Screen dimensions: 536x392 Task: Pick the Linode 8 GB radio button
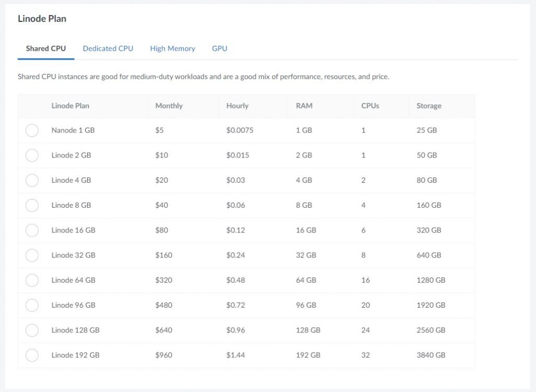[32, 205]
